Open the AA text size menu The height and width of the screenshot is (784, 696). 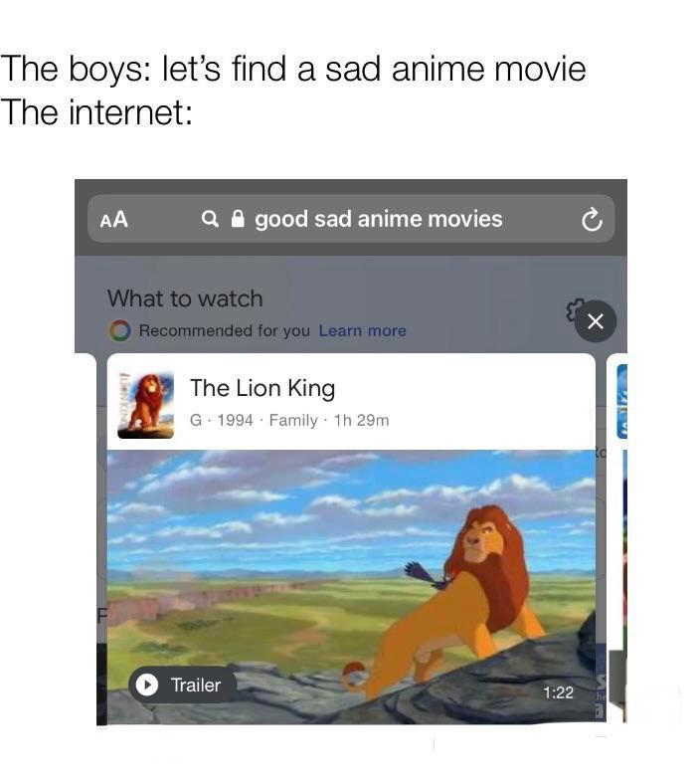coord(114,220)
